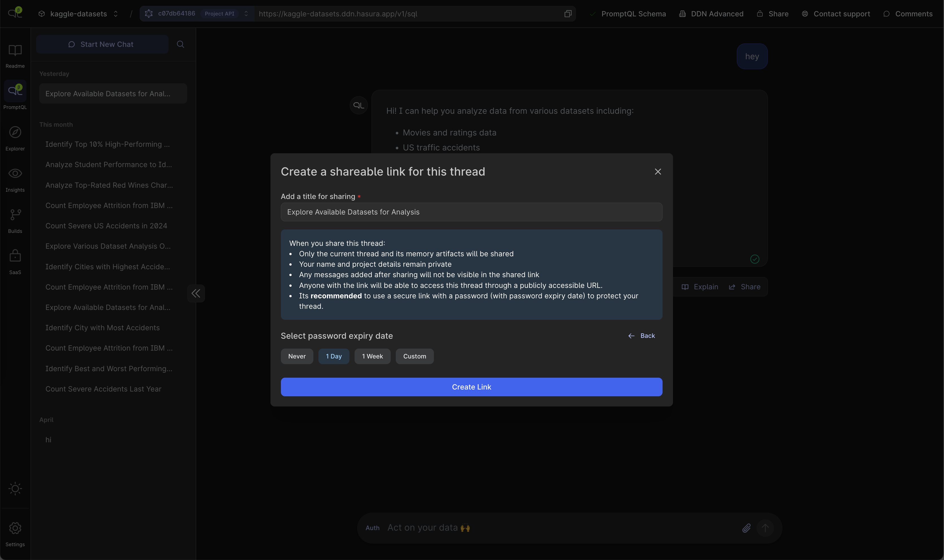Open 'Identify Best and Worst Performing' chat

point(113,368)
